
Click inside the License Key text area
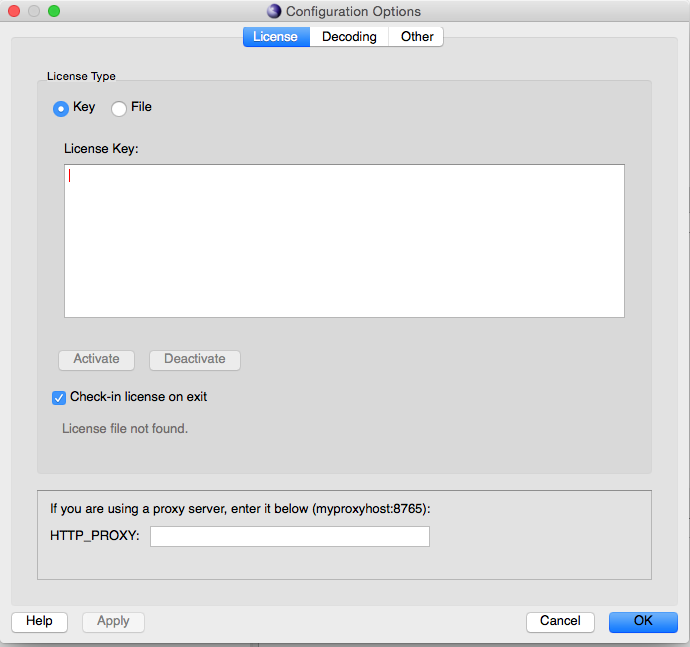[344, 241]
